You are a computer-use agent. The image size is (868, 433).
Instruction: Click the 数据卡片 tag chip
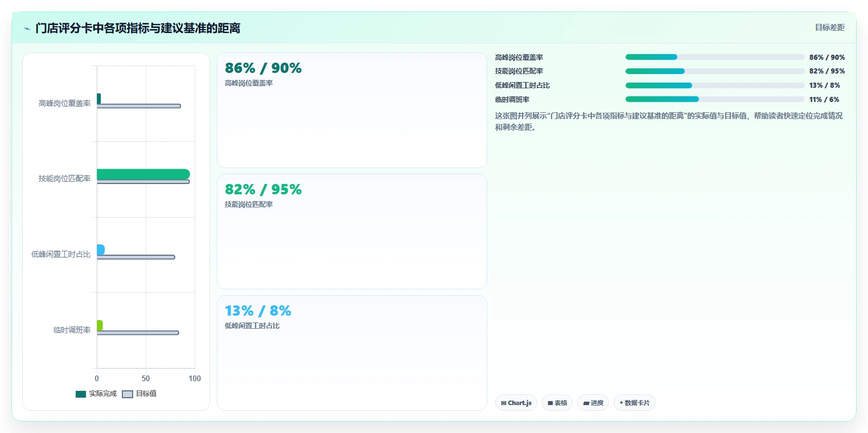635,403
